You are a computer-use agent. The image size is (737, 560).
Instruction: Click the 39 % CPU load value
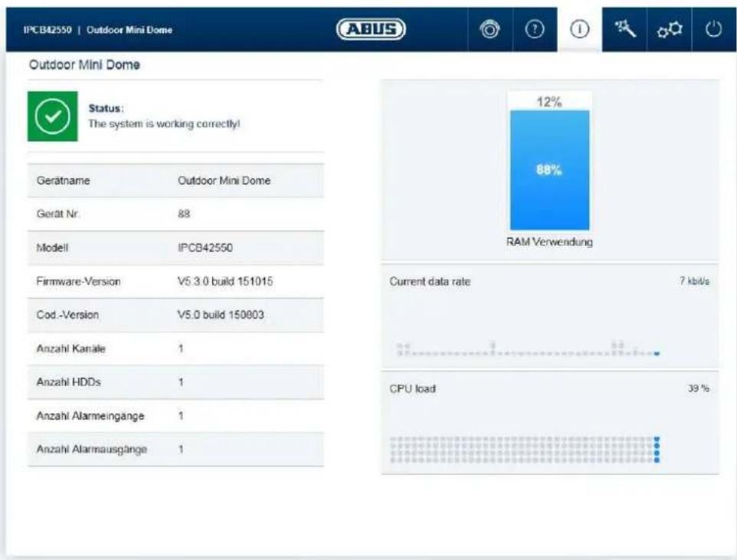(699, 388)
